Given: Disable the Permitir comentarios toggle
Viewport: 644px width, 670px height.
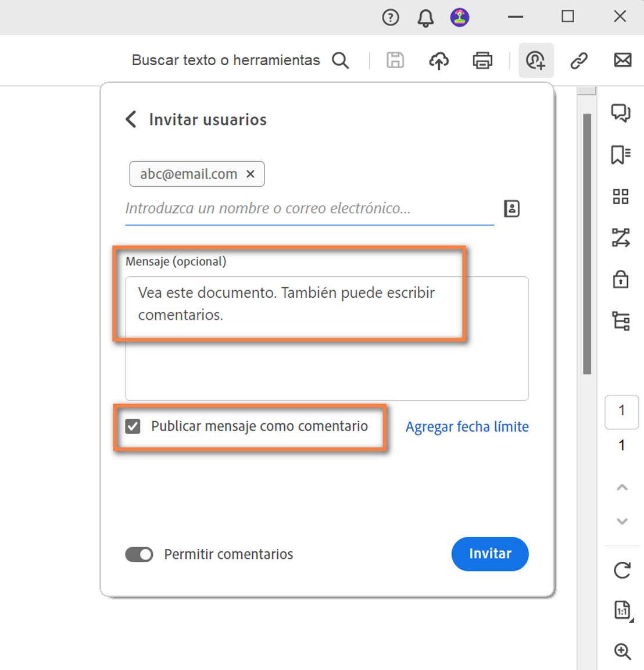Looking at the screenshot, I should point(139,554).
